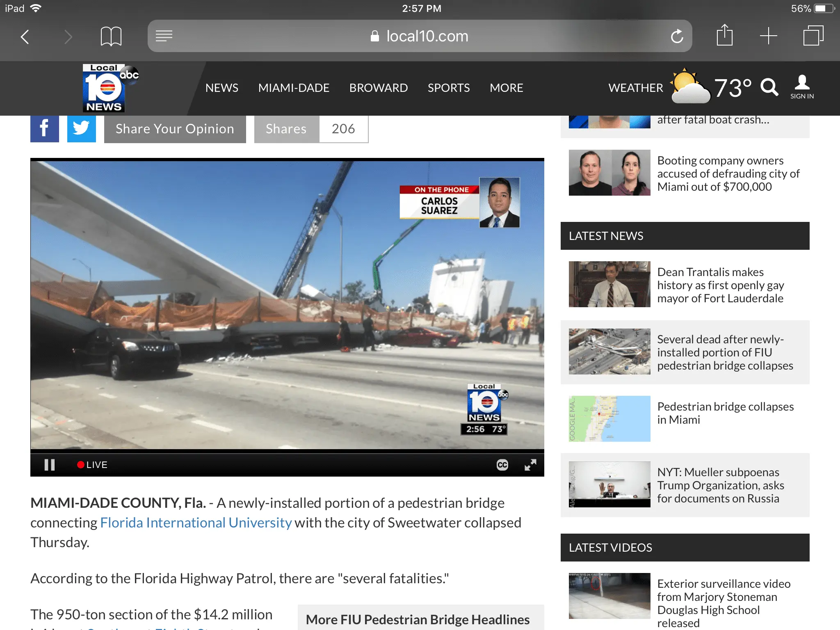Open the SPORTS section
This screenshot has height=630, width=840.
point(449,88)
